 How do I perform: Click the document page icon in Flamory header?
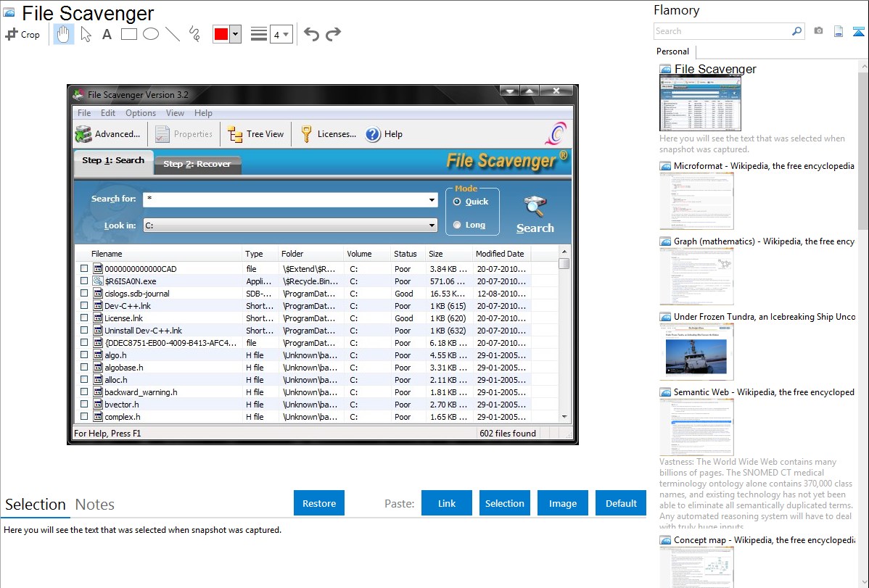(x=839, y=31)
